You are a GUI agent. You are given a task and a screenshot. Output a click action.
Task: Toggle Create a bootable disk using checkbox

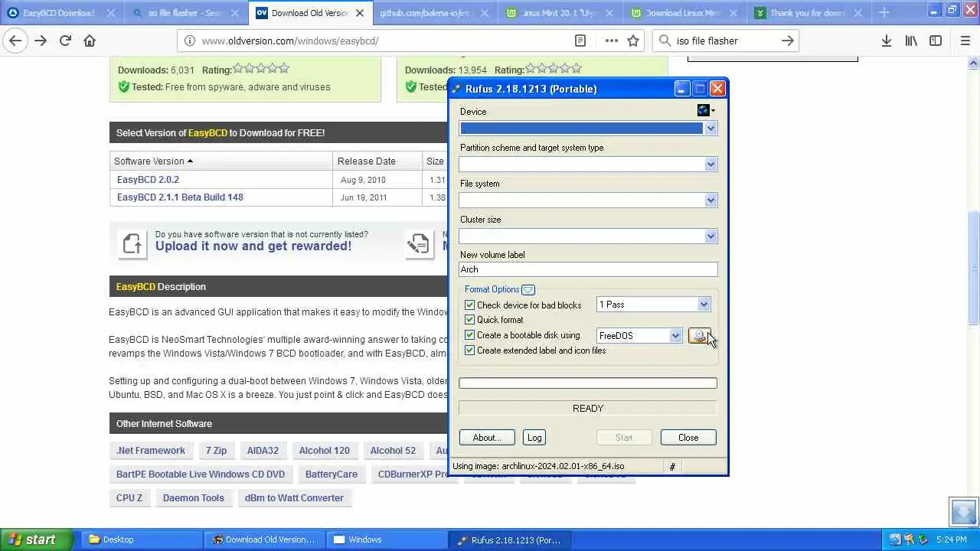[x=469, y=335]
